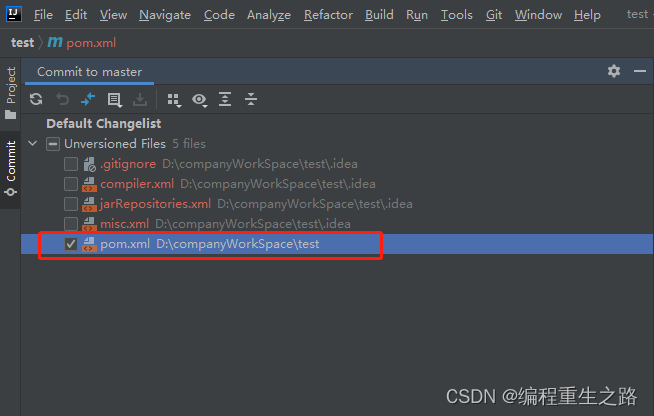
Task: Open the Help menu
Action: tap(587, 15)
